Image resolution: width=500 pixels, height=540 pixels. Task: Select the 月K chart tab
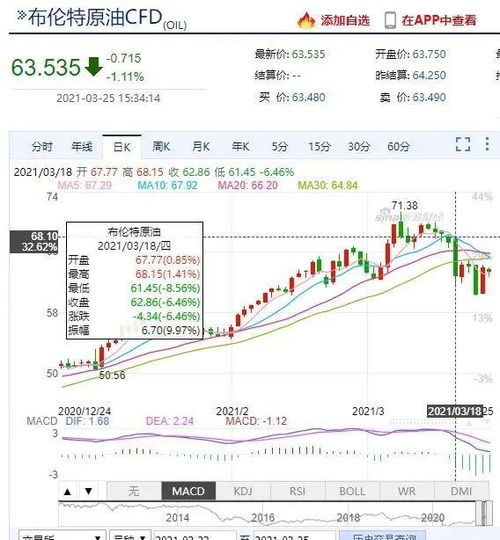[201, 147]
